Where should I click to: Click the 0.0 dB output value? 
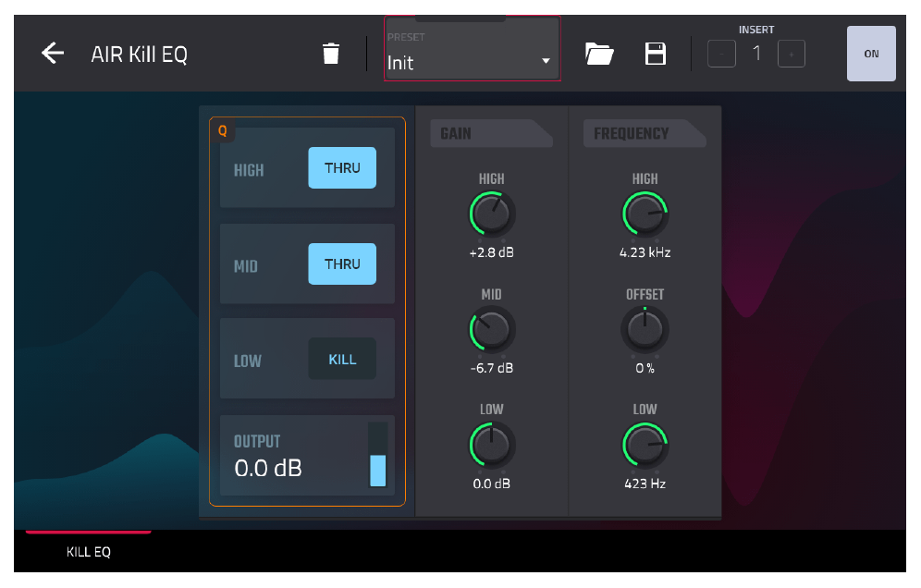point(268,468)
